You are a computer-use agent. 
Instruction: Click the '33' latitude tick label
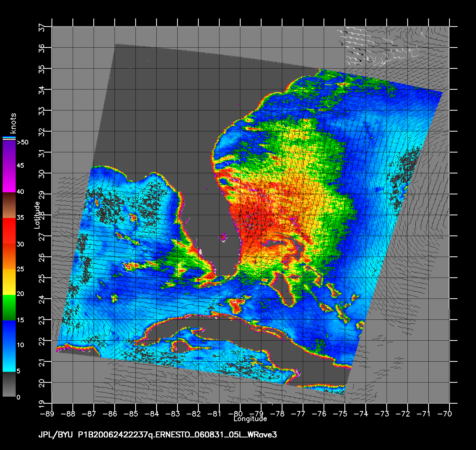point(42,111)
